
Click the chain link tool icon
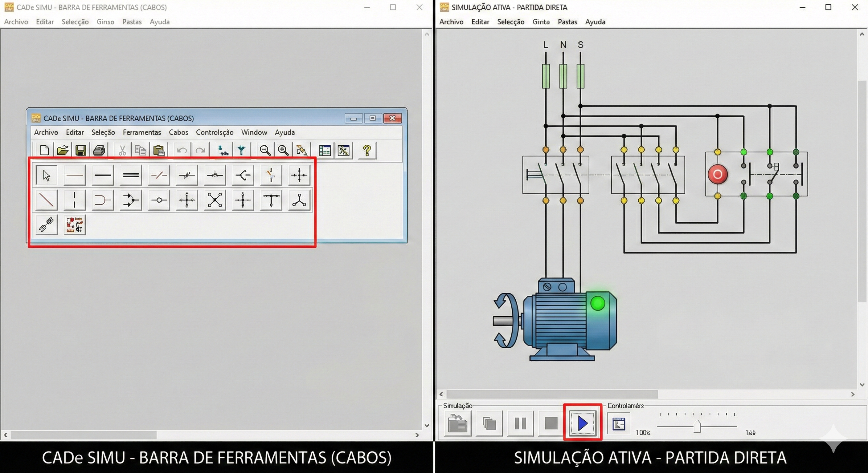click(47, 224)
